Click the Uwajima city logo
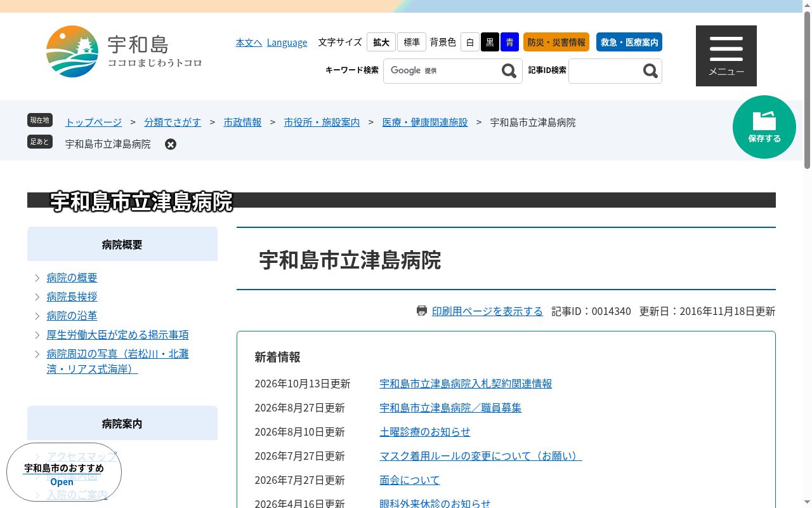The image size is (812, 508). click(x=124, y=51)
